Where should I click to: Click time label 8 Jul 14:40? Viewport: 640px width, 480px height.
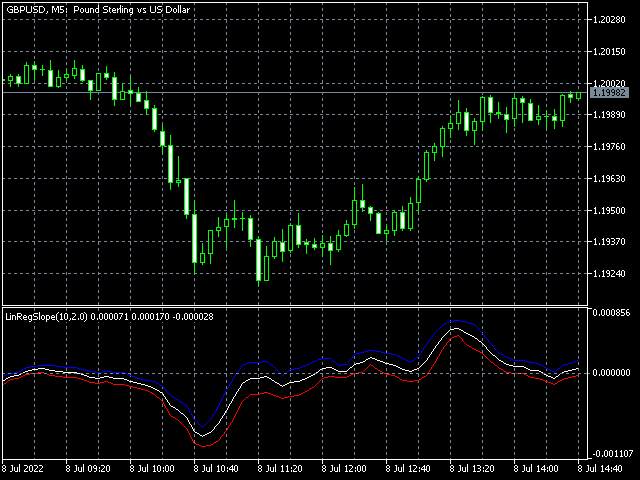tap(600, 468)
